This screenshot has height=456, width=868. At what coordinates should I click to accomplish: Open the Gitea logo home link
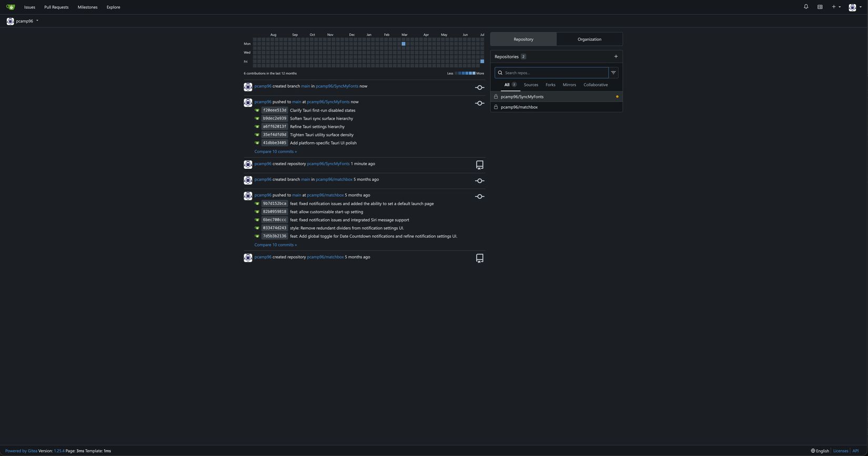click(x=11, y=7)
